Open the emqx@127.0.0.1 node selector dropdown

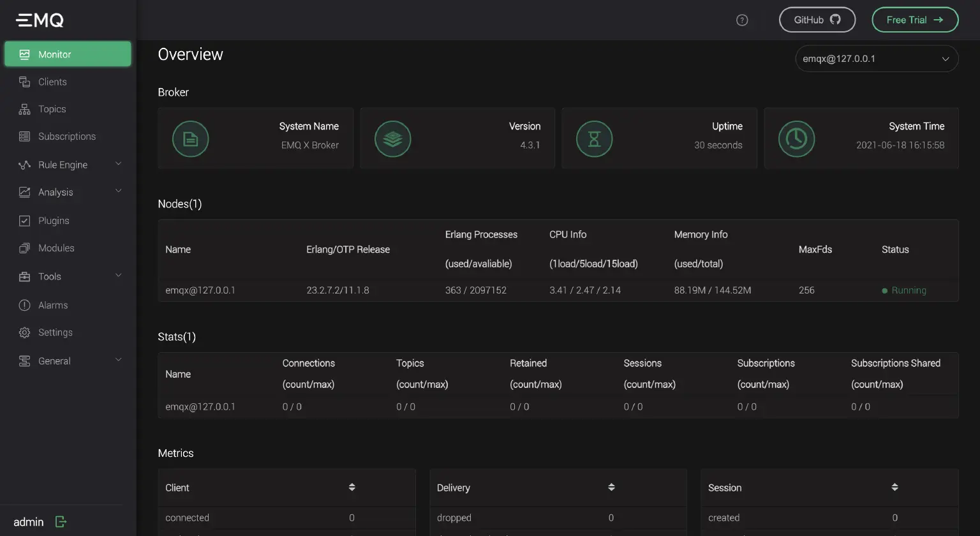[x=876, y=59]
